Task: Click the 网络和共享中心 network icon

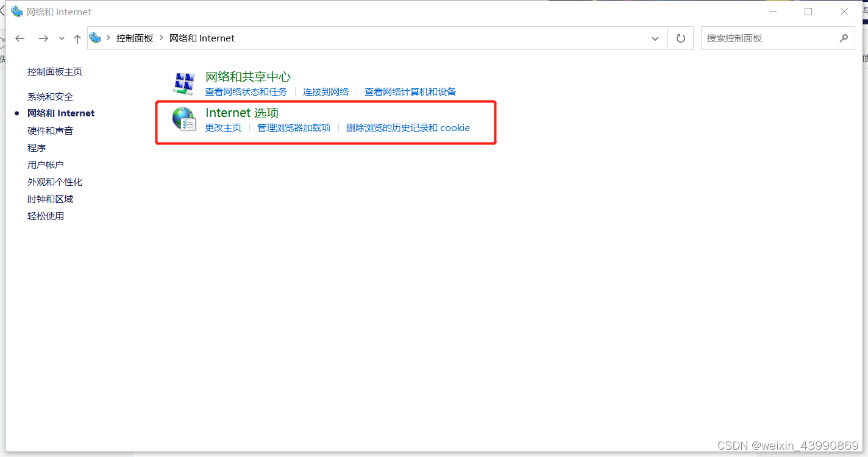Action: point(183,83)
